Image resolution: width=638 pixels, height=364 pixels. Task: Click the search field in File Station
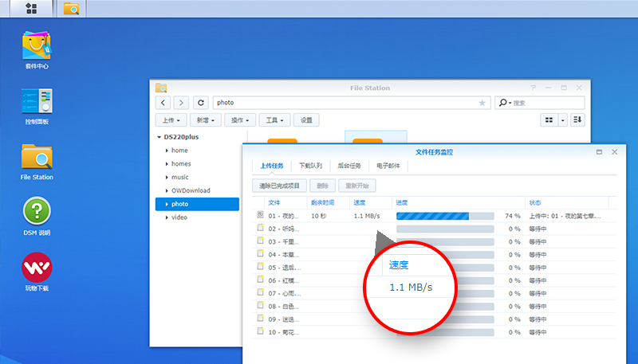(540, 103)
